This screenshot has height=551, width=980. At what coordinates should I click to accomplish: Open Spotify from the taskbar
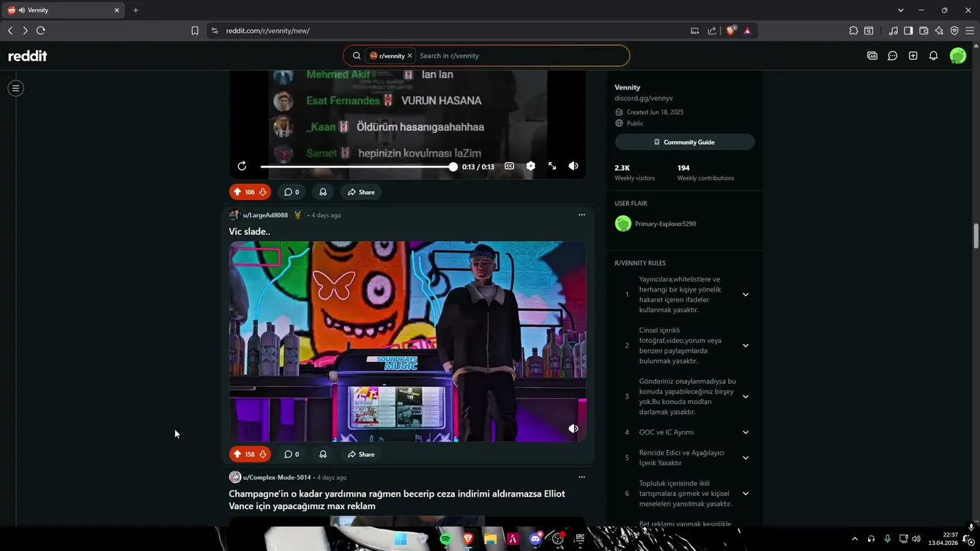pos(445,540)
